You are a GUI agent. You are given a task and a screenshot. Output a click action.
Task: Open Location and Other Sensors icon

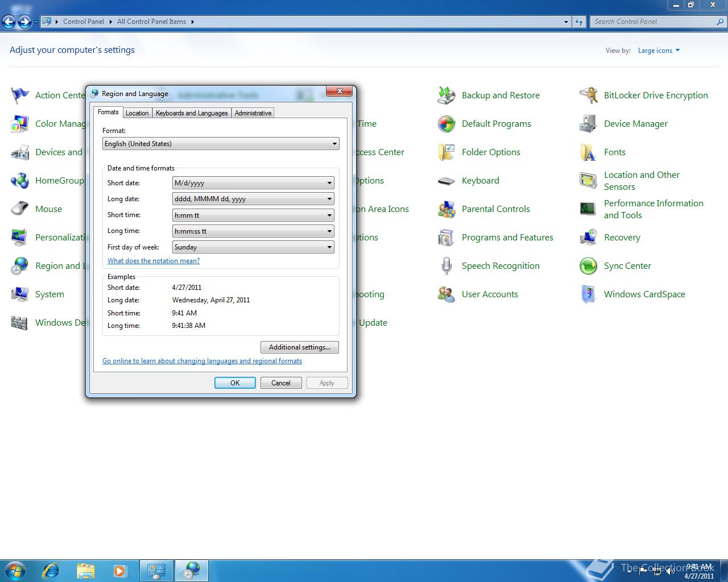[589, 180]
